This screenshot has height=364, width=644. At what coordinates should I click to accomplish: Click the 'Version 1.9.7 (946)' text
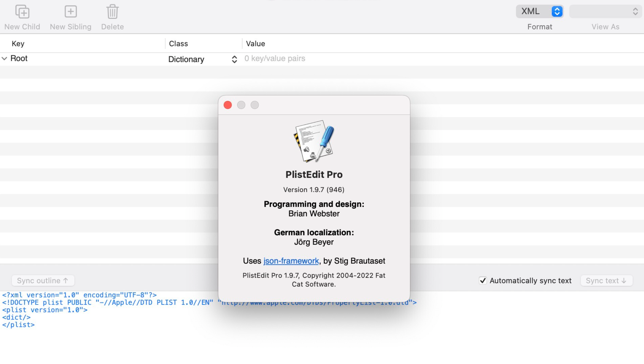click(314, 189)
